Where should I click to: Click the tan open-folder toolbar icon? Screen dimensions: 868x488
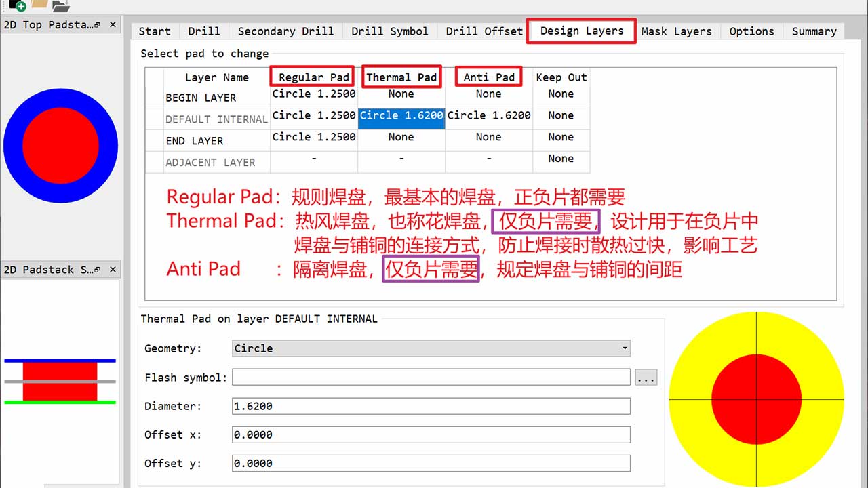point(39,3)
